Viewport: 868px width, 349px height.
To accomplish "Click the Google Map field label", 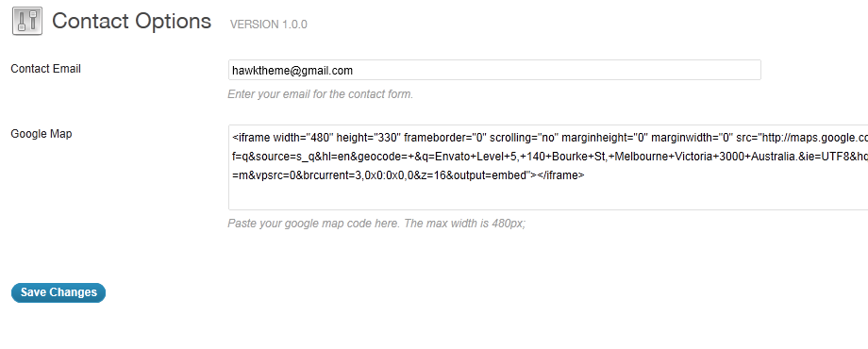I will [x=42, y=134].
